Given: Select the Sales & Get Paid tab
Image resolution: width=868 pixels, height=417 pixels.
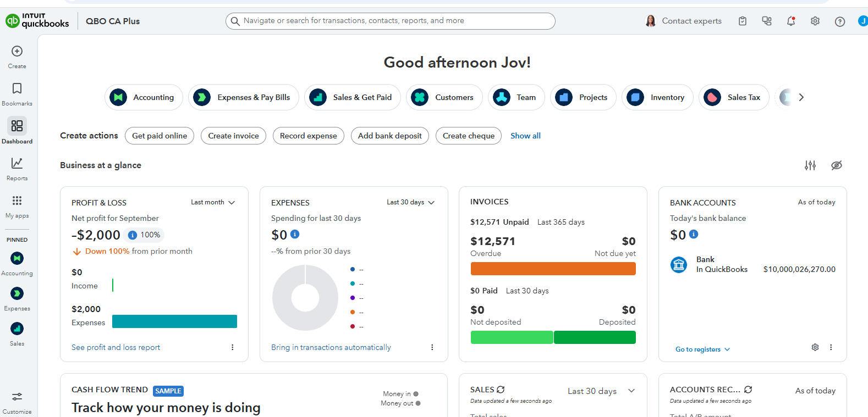Looking at the screenshot, I should tap(353, 97).
